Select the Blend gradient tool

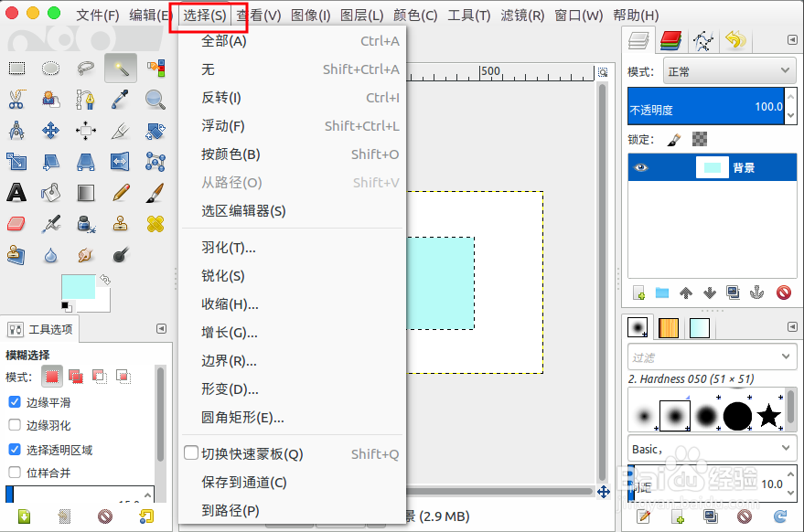click(x=86, y=193)
